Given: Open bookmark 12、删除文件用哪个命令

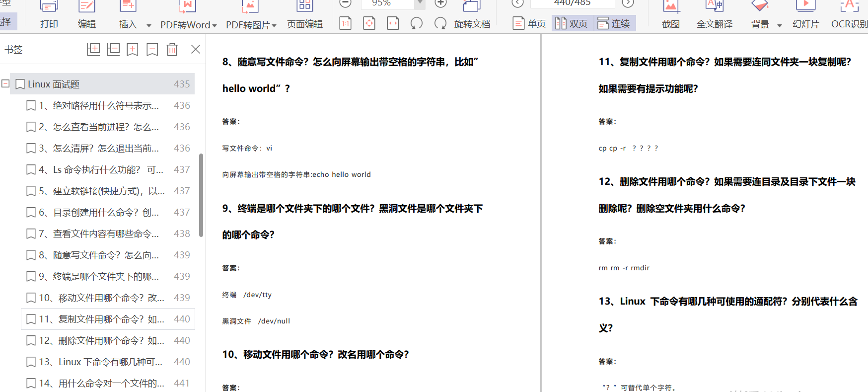Looking at the screenshot, I should click(x=108, y=340).
